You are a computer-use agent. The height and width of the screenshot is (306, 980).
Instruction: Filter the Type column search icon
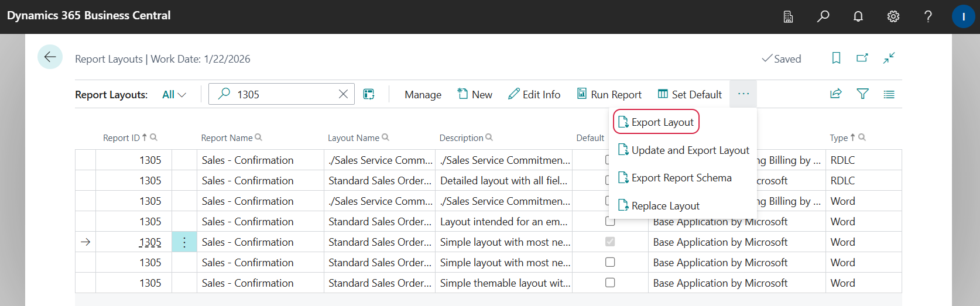tap(862, 137)
